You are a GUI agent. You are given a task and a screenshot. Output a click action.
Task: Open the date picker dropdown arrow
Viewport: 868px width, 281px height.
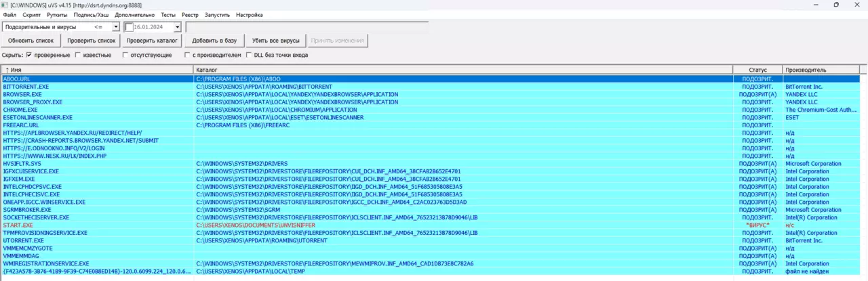(178, 27)
